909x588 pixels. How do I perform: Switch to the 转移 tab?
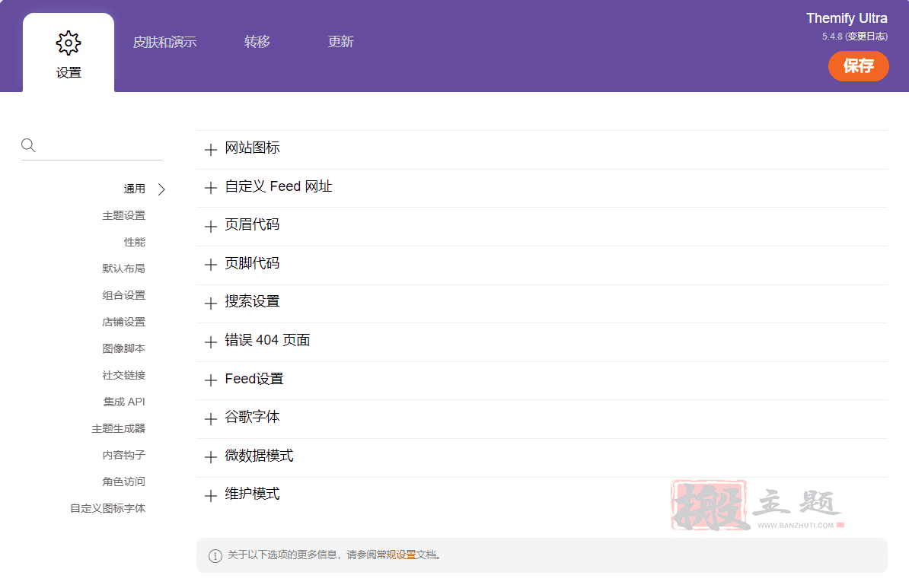point(257,42)
